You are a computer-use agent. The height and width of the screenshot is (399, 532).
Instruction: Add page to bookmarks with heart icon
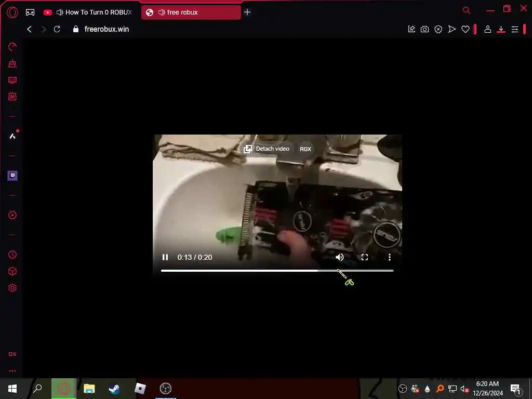click(465, 30)
